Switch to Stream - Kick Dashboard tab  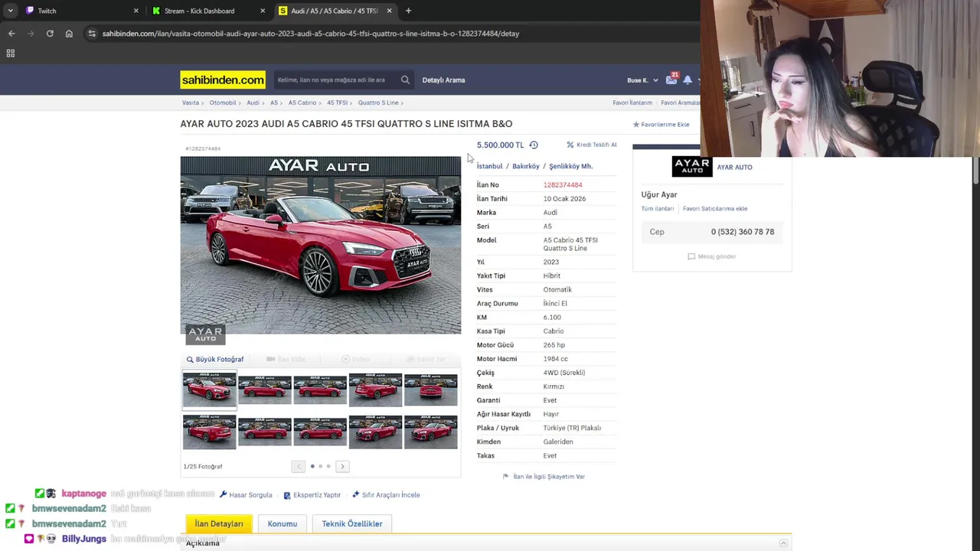[209, 11]
